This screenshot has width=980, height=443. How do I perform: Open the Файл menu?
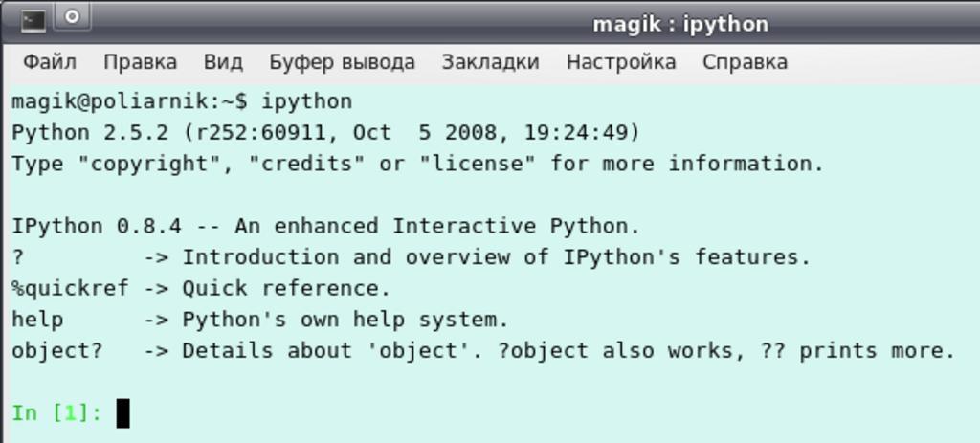pos(50,62)
